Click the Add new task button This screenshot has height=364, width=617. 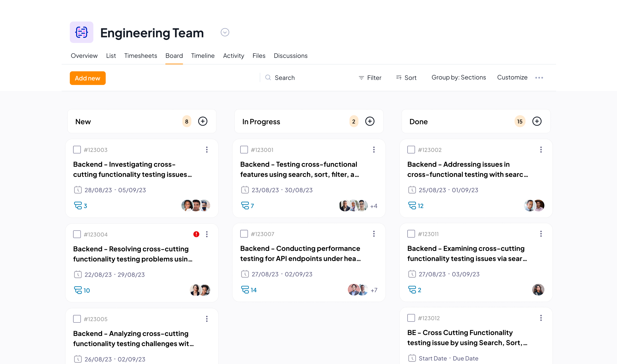click(x=87, y=78)
